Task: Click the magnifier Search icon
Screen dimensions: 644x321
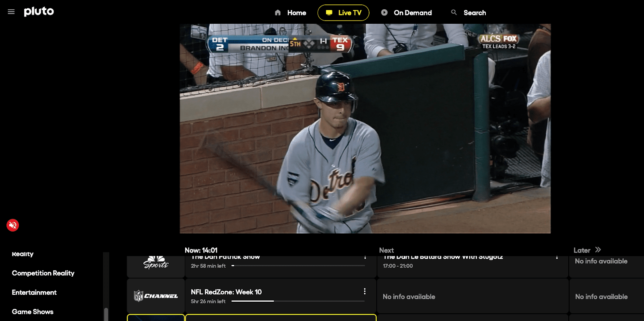Action: pos(454,12)
